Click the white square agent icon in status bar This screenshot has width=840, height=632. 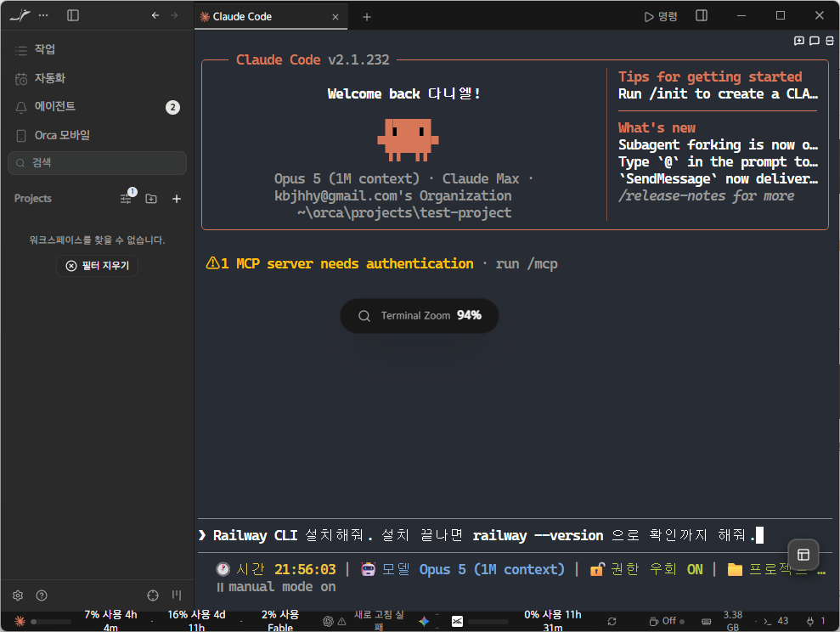coord(457,621)
